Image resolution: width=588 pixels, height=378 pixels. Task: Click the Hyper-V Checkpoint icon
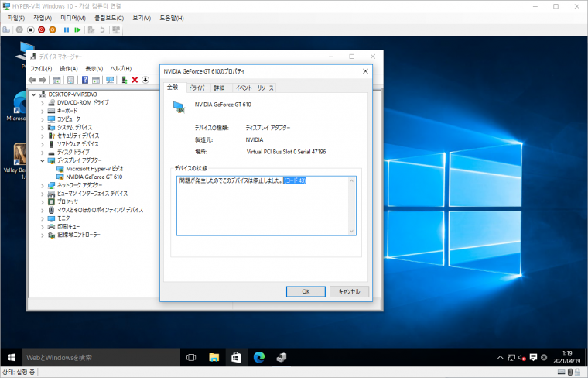(91, 29)
